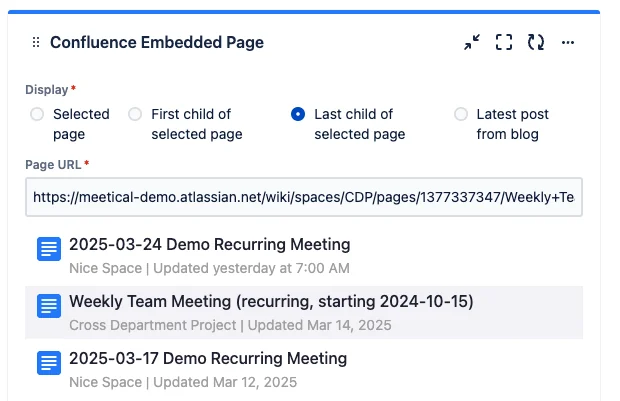Click page icon beside Weekly Team Meeting result
The image size is (620, 401).
(x=49, y=306)
